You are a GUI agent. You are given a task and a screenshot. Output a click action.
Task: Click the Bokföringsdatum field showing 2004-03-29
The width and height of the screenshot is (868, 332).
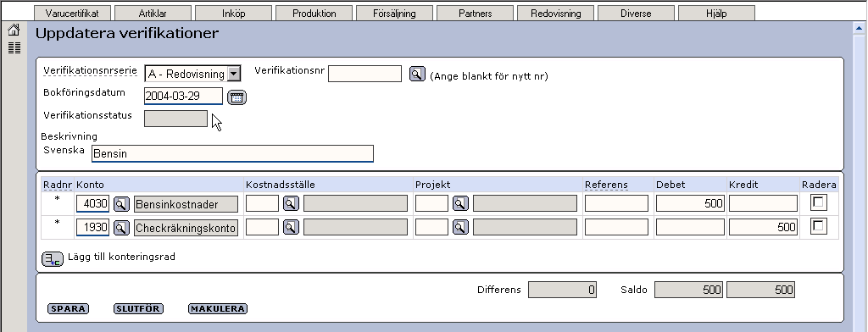tap(183, 97)
